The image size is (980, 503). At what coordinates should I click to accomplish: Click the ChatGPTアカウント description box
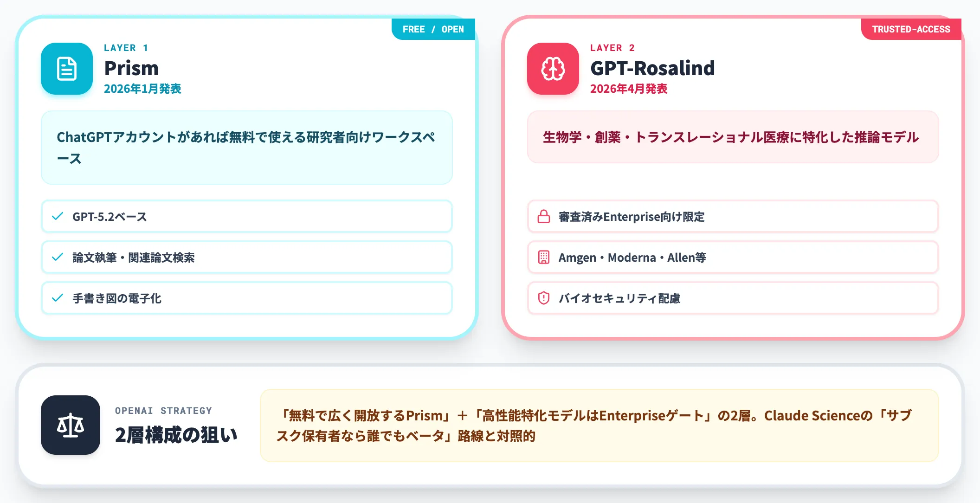(247, 148)
